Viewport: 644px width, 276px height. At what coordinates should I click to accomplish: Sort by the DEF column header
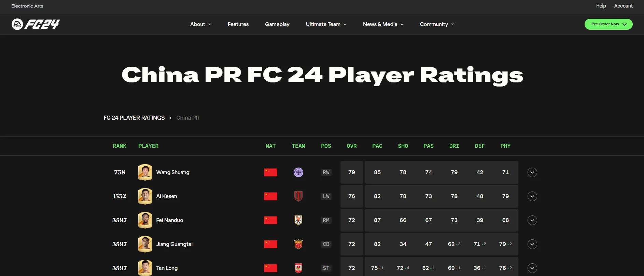tap(480, 146)
